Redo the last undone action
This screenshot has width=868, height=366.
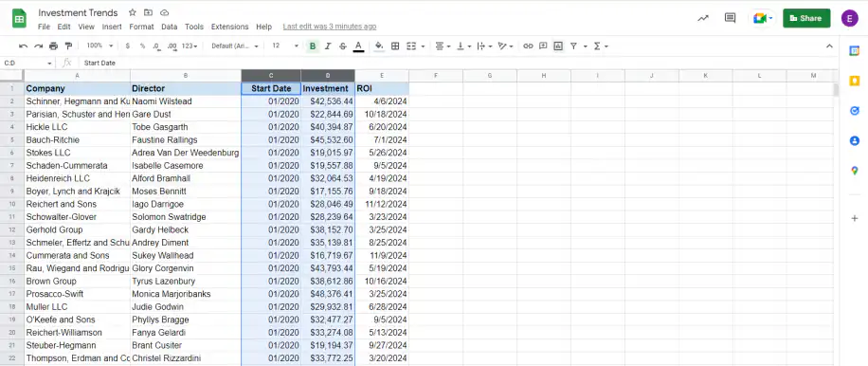coord(38,46)
